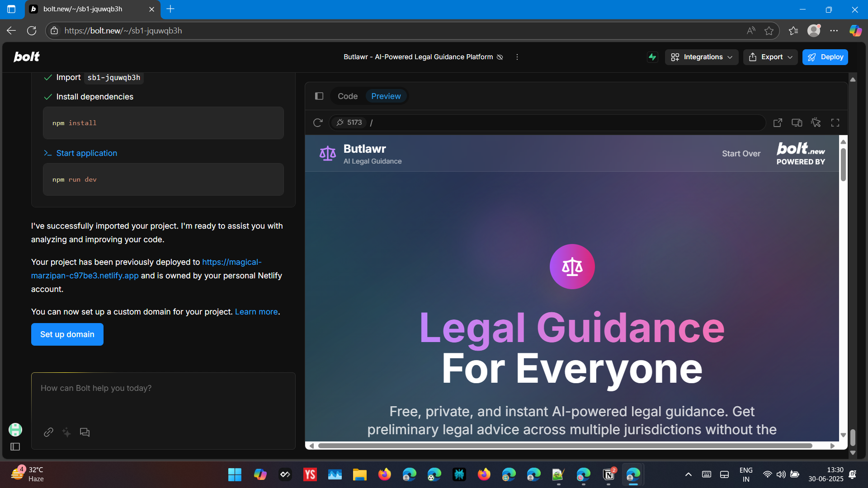868x488 pixels.
Task: Click the responsive device preview icon
Action: (797, 122)
